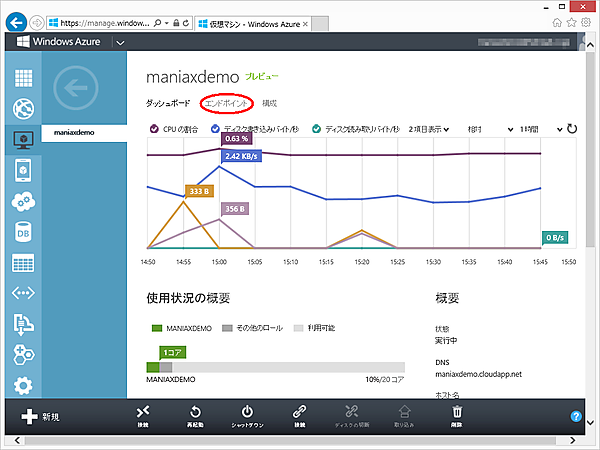Open Cloud Services gear-cloud sidebar icon
600x450 pixels.
(22, 201)
